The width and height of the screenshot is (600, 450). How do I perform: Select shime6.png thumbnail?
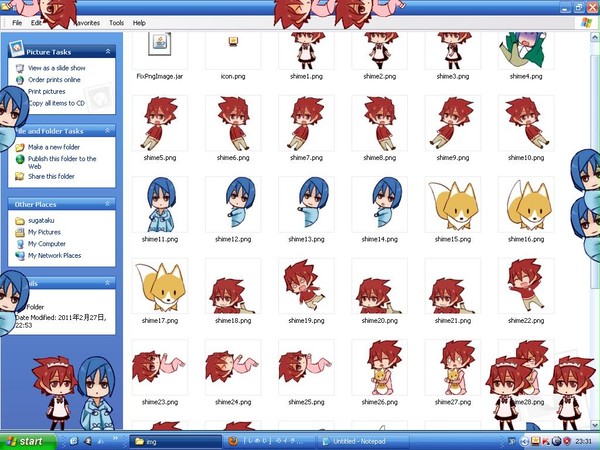tap(233, 123)
